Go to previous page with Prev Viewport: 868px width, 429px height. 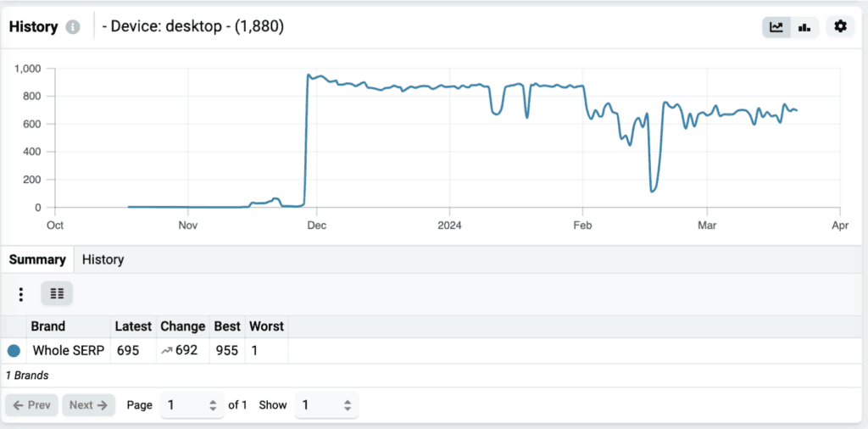tap(31, 404)
